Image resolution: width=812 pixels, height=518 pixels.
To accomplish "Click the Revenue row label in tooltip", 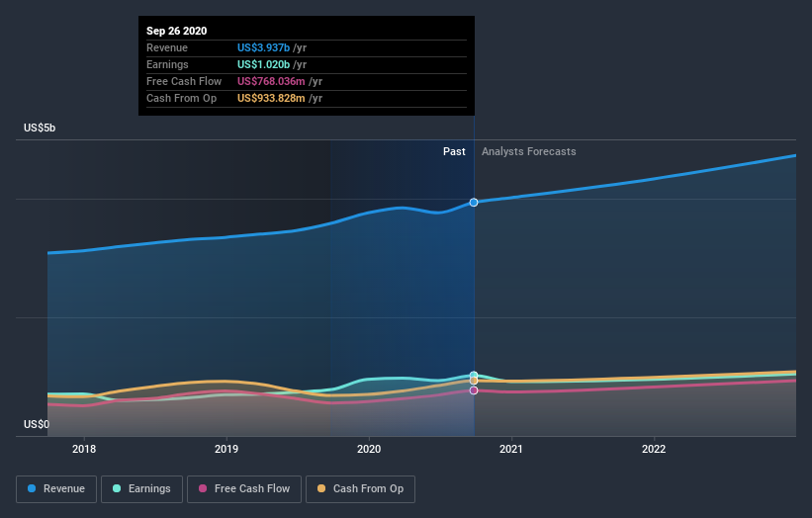I will 167,47.
